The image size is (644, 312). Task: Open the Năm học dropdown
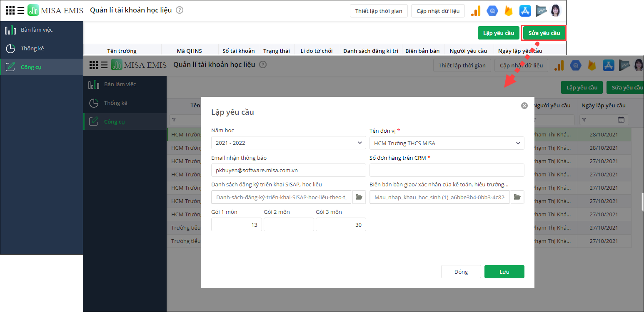tap(289, 143)
